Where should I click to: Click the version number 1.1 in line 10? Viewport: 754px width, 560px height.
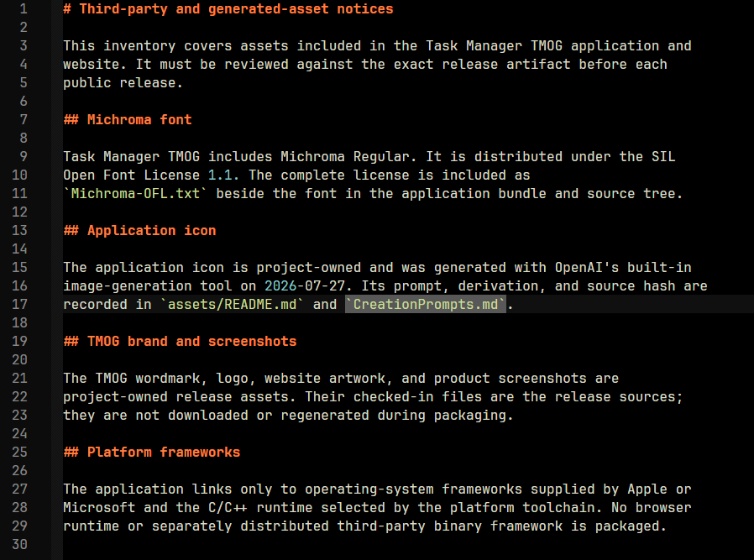pos(220,175)
